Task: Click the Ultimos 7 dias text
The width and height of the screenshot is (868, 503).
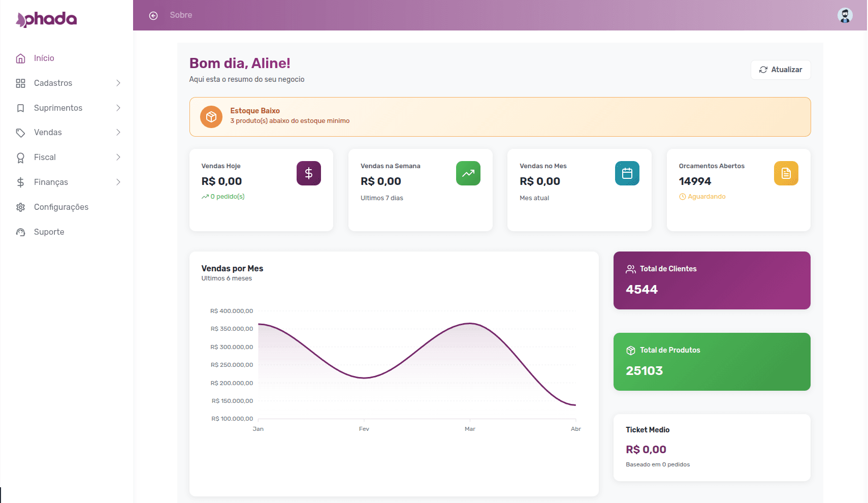Action: coord(382,198)
